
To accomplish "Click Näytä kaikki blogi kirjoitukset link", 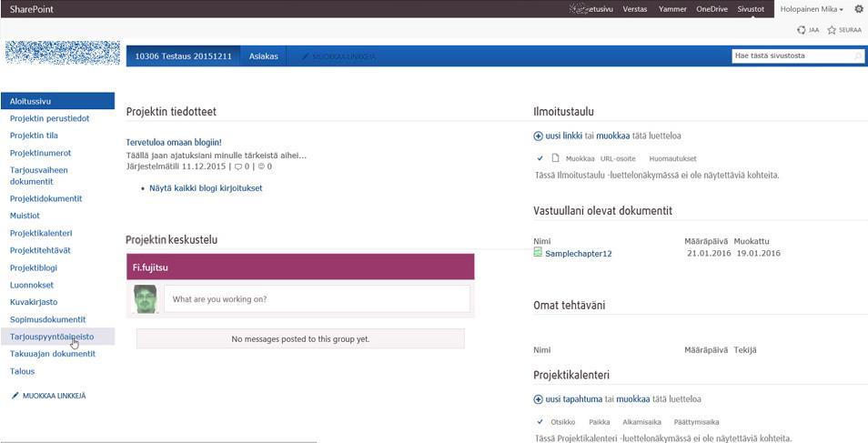I will click(206, 188).
